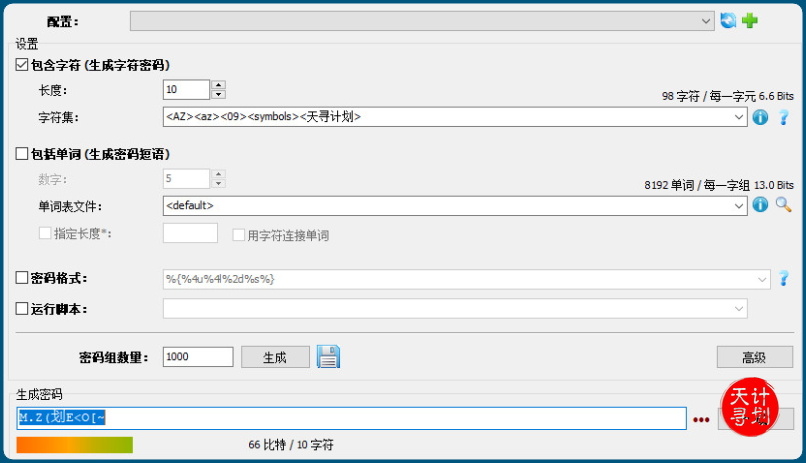Tick the 密码格式 checkbox

coord(23,278)
